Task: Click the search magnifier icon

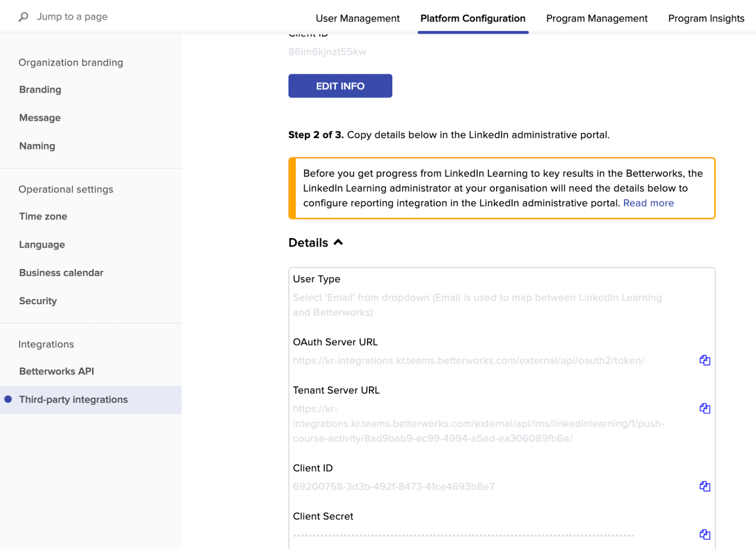Action: click(x=23, y=17)
